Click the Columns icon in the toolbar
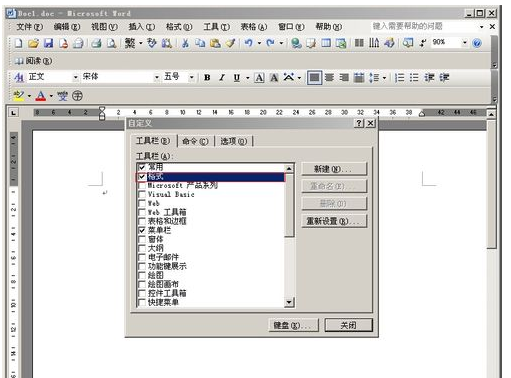Screen dimensions: 511x378 point(359,43)
